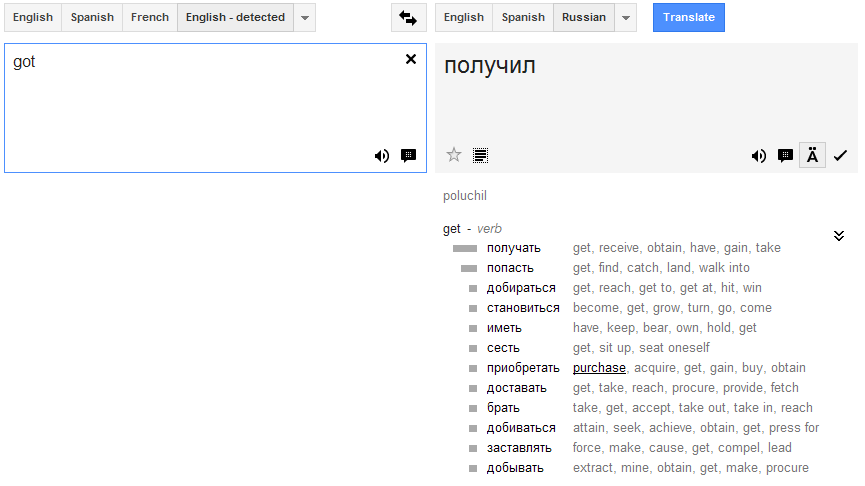The width and height of the screenshot is (865, 486).
Task: Open target language dropdown arrow
Action: click(626, 18)
